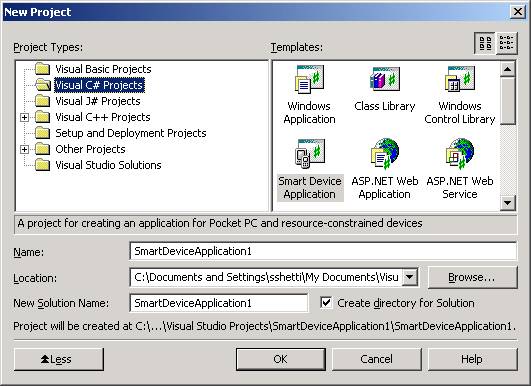Click the Windows Application label text
Screen dimensions: 531x386
[x=309, y=112]
